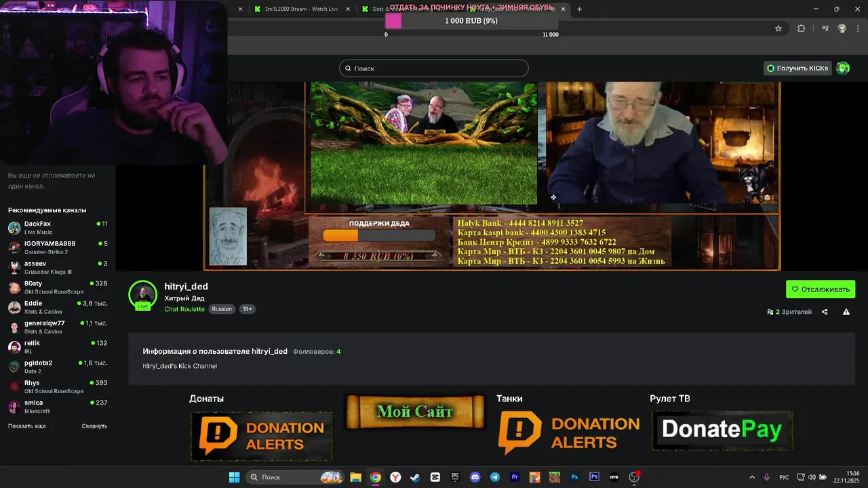Image resolution: width=868 pixels, height=488 pixels.
Task: Select the Russian language tag
Action: pos(222,309)
